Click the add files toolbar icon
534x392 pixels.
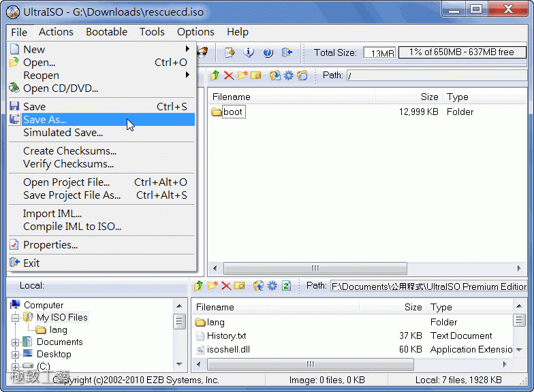(230, 52)
